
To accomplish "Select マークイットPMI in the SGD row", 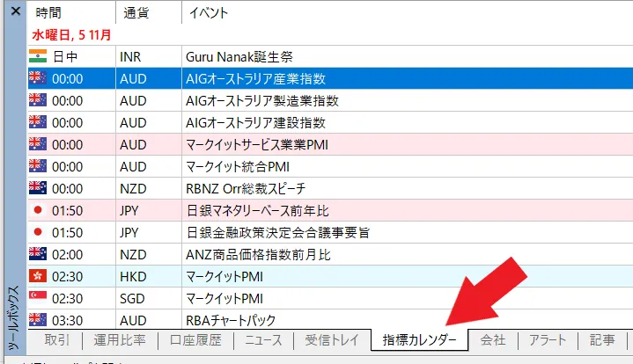I will click(x=224, y=299).
